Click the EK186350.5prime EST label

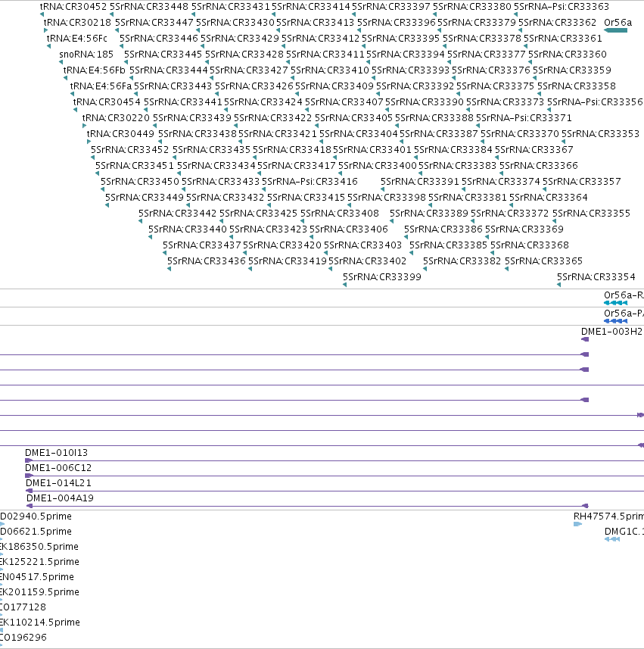[x=39, y=547]
